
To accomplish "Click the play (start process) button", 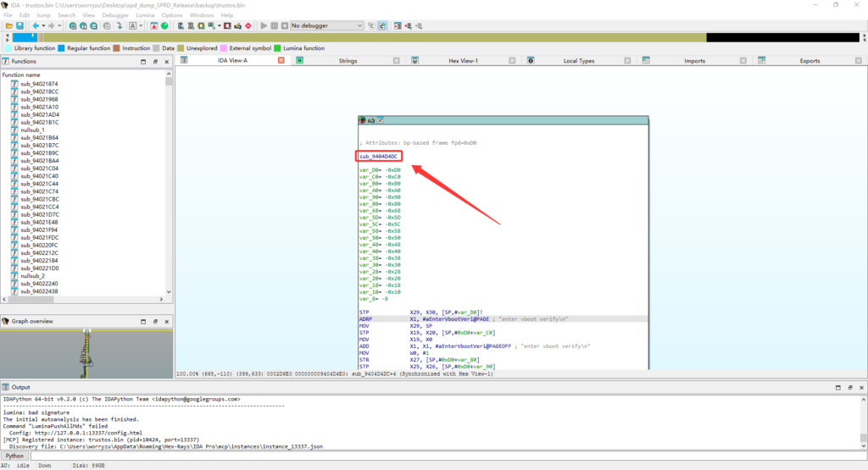I will click(x=264, y=26).
